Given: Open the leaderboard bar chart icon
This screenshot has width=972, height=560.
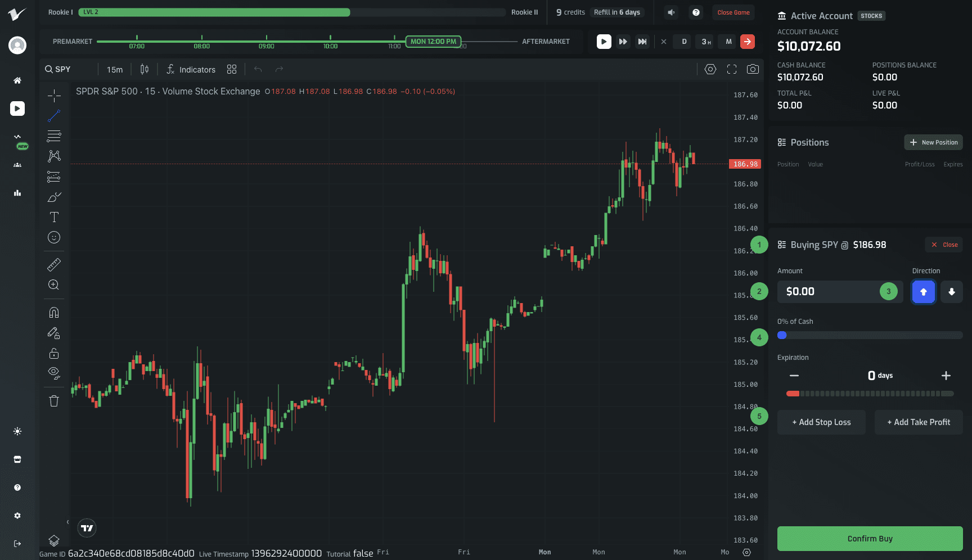Looking at the screenshot, I should 17,193.
